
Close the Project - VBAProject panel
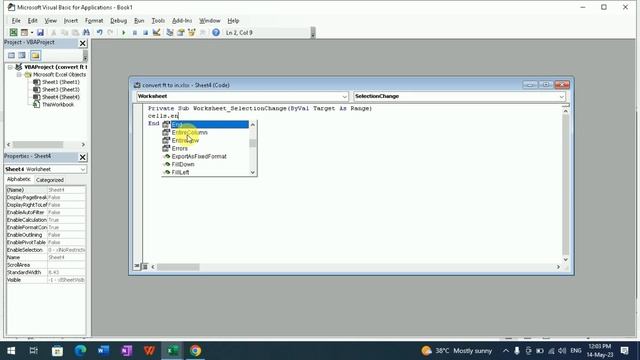pos(82,43)
